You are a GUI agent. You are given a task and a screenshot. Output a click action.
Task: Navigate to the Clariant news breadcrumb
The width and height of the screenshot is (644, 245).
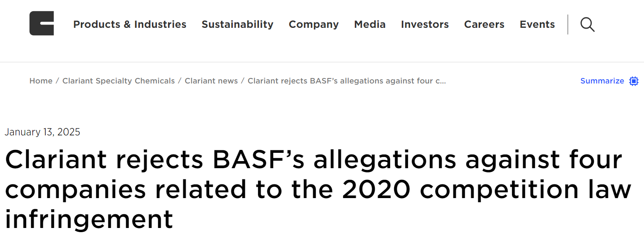[x=211, y=81]
